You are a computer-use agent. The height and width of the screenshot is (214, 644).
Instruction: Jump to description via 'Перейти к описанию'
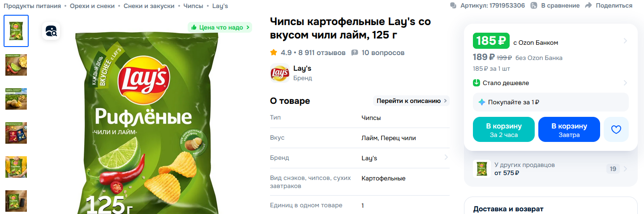pos(411,101)
